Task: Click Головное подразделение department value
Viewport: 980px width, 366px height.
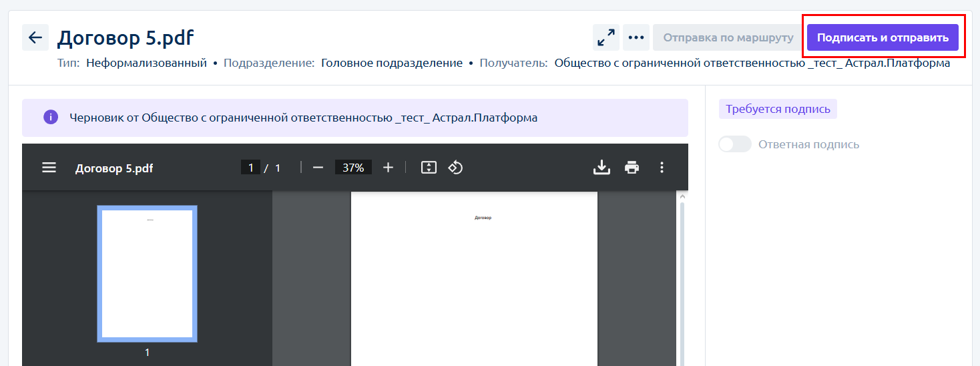Action: [392, 63]
